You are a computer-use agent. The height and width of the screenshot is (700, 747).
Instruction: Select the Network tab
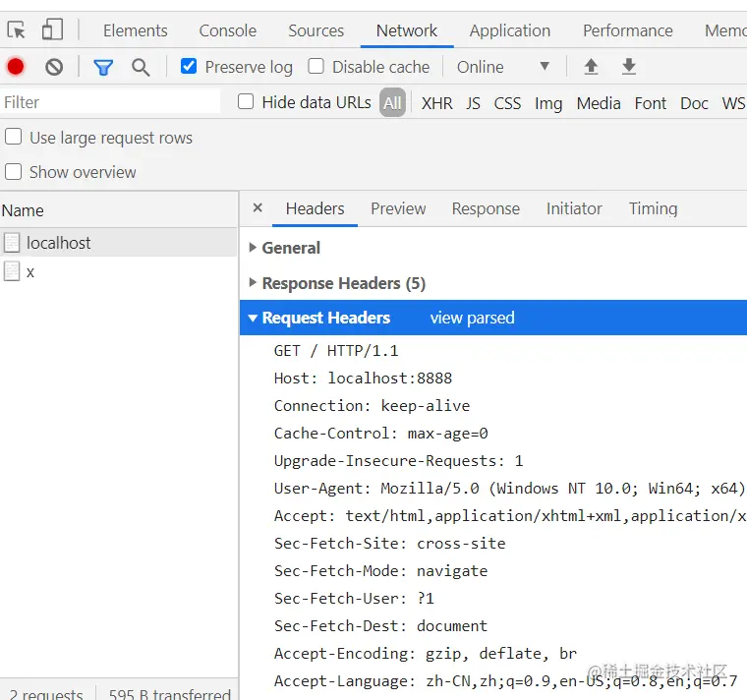pyautogui.click(x=407, y=30)
